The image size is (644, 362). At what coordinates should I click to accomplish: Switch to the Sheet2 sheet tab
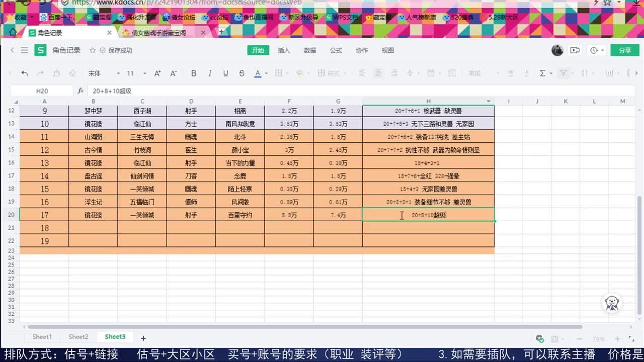pos(78,336)
